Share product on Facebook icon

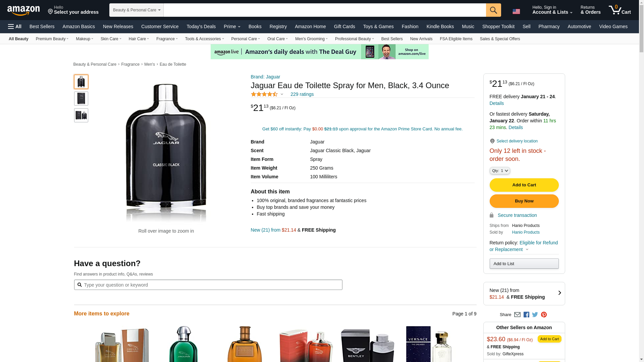click(526, 315)
